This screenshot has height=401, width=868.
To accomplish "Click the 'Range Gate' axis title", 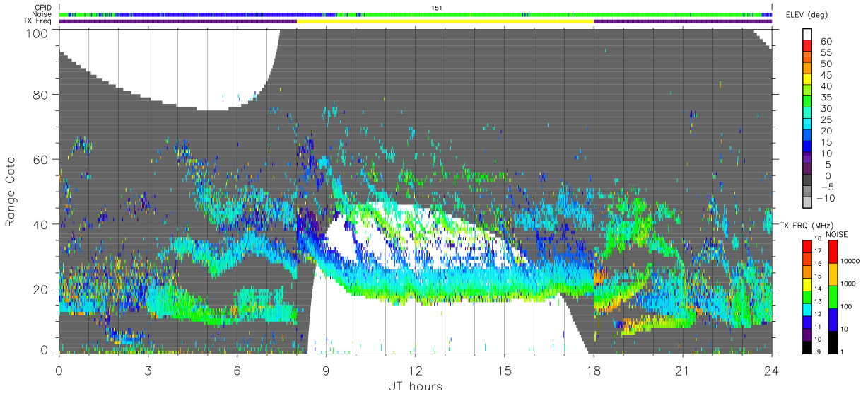I will pyautogui.click(x=11, y=191).
